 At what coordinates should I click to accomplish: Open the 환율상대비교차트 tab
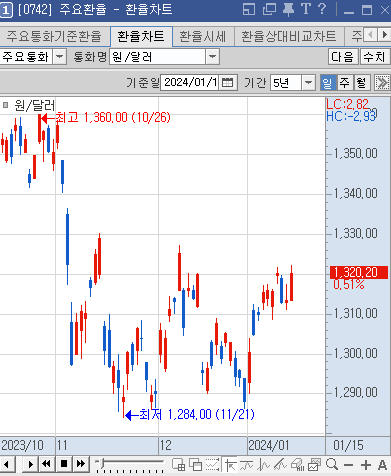tap(289, 36)
